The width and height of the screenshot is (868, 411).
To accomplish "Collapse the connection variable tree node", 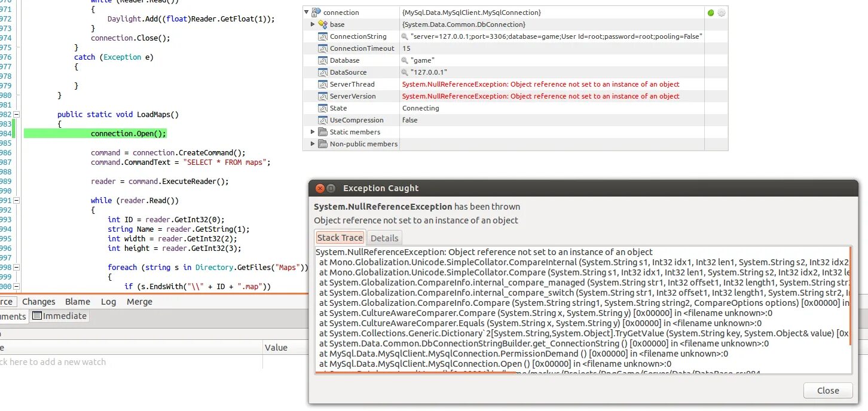I will coord(307,13).
